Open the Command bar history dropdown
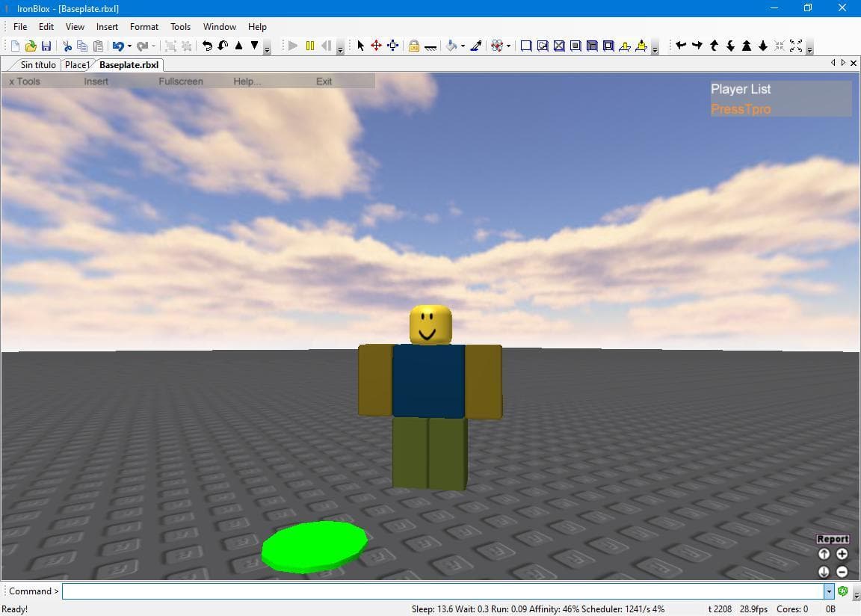Viewport: 861px width, 616px height. coord(829,591)
